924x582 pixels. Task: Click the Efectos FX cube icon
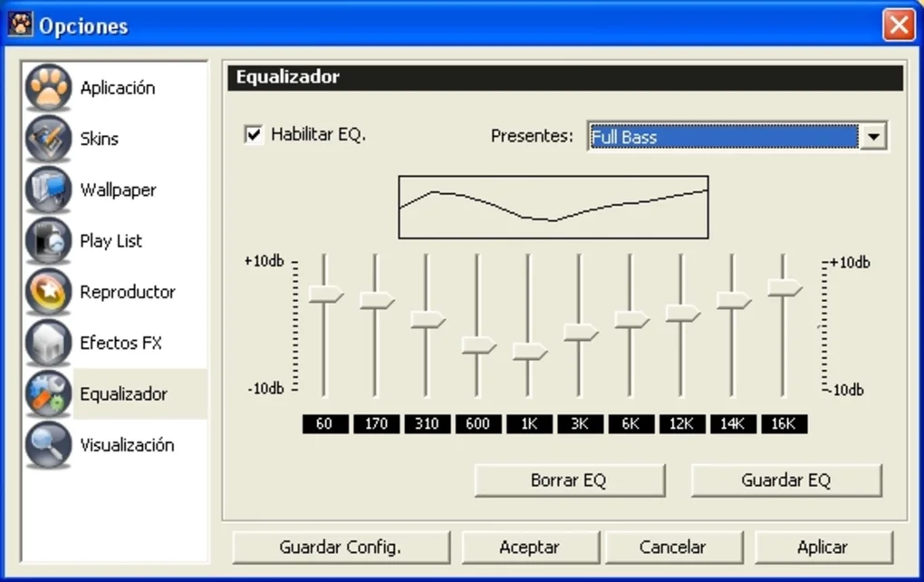point(48,343)
